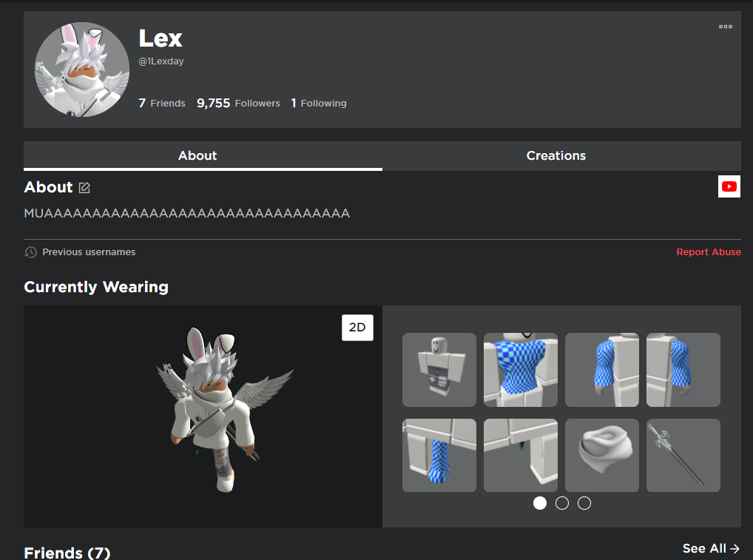Open Lex's profile avatar picture
The image size is (753, 560).
[82, 70]
